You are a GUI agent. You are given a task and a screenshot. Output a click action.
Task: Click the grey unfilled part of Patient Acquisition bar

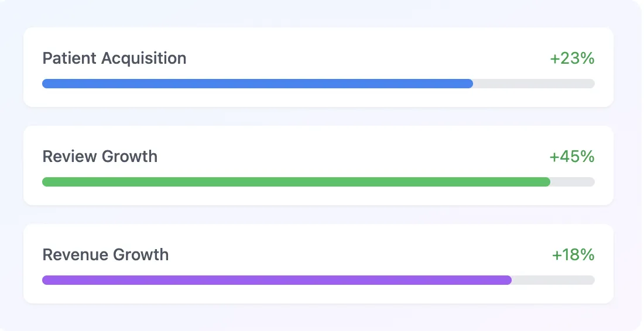tap(534, 84)
